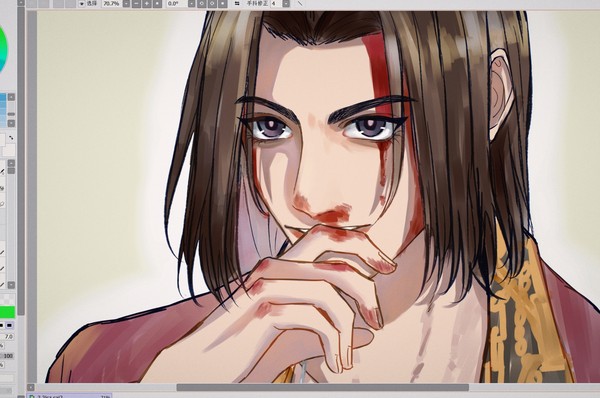Screen dimensions: 600x398
Task: Click the horizontal canvas scrollbar thumb
Action: pyautogui.click(x=322, y=387)
